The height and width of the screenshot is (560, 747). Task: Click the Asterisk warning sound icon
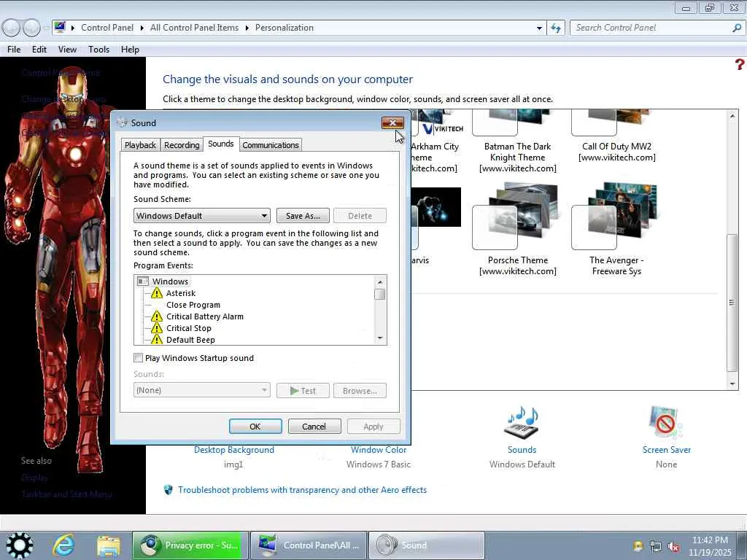tap(157, 293)
